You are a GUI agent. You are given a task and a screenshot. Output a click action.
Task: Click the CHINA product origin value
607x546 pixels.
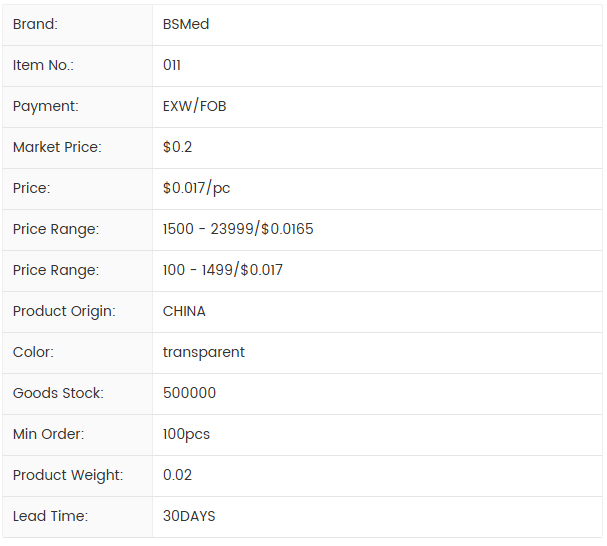[x=184, y=311]
